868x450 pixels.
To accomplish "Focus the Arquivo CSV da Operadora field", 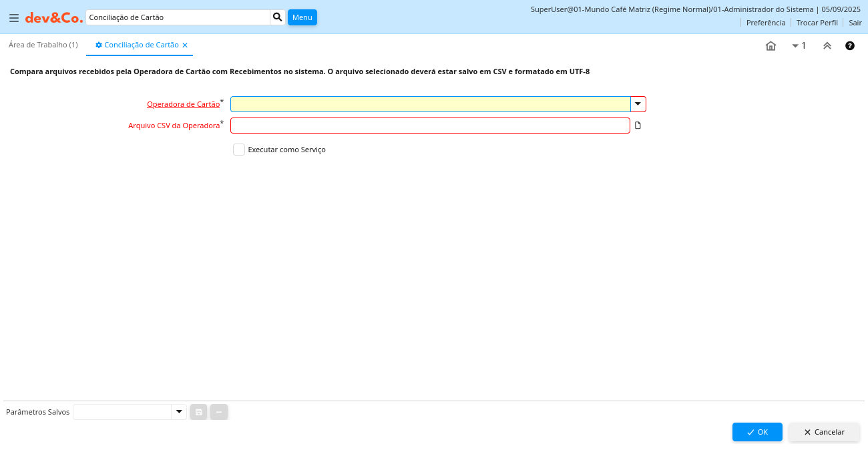I will (x=431, y=126).
